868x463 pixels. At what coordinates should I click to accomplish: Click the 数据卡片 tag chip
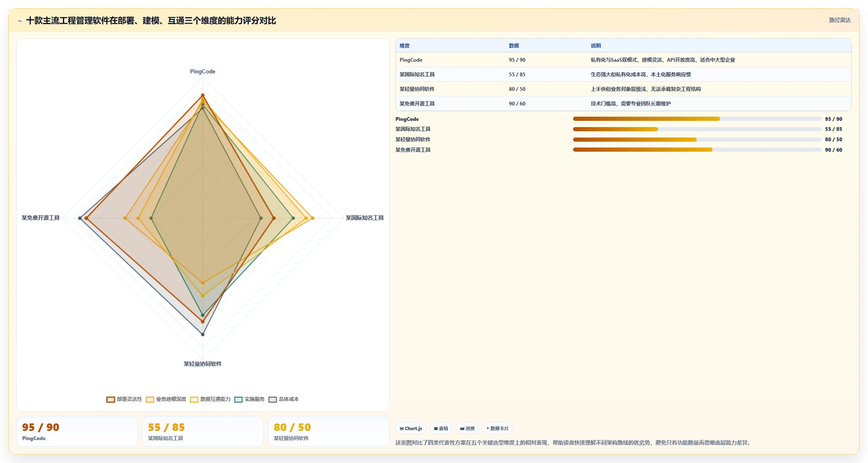tap(498, 428)
